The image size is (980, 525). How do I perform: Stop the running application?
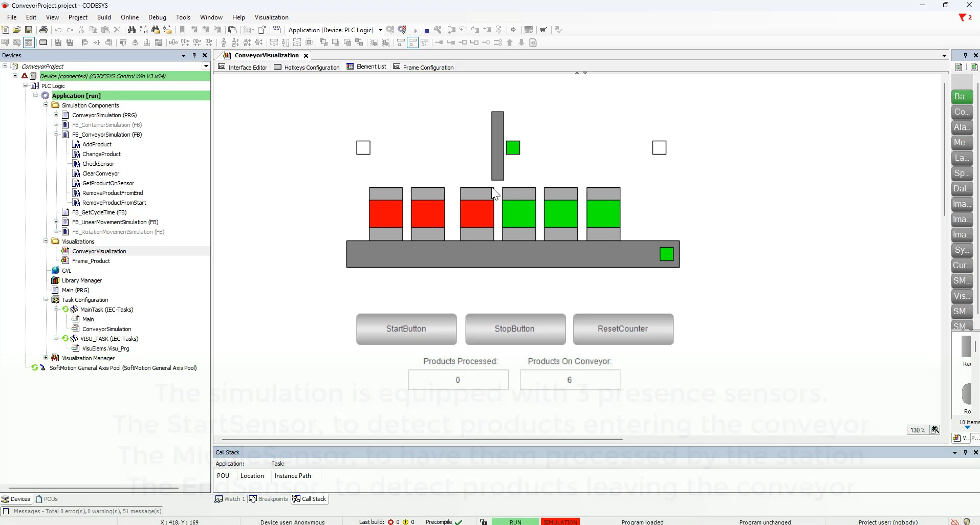(427, 30)
